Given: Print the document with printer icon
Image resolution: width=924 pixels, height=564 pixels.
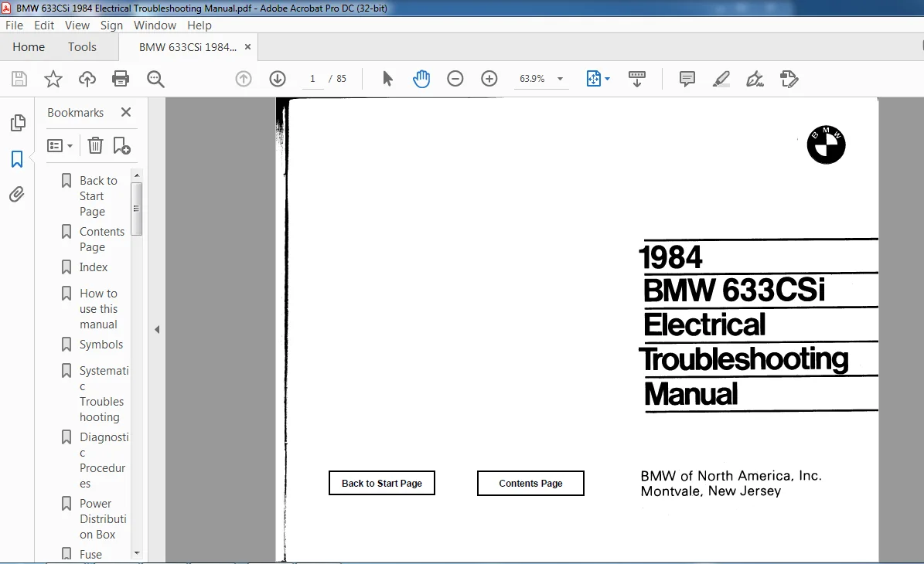Looking at the screenshot, I should tap(121, 79).
